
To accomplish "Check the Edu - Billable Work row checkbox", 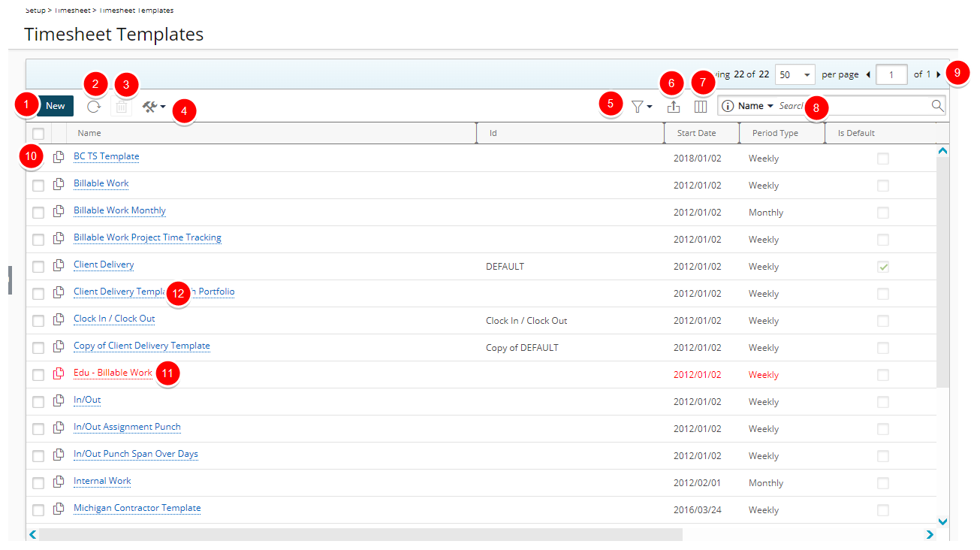I will (38, 375).
